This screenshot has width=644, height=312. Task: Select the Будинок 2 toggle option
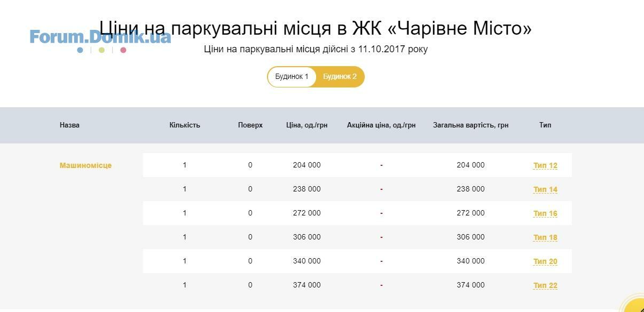[x=340, y=77]
